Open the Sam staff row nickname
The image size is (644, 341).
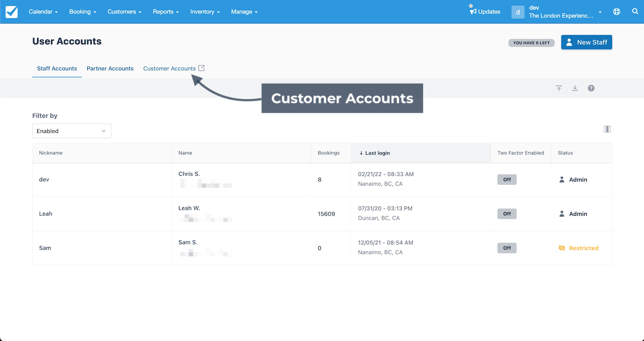coord(45,248)
